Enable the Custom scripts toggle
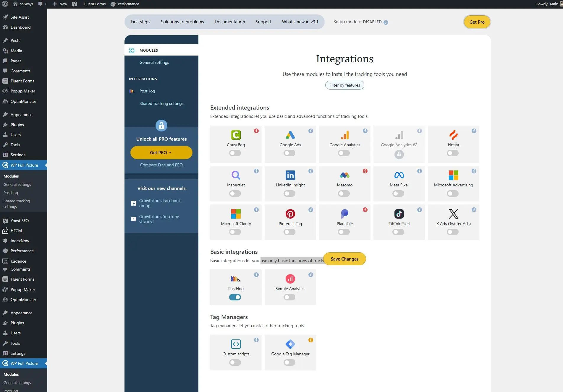This screenshot has width=563, height=392. (235, 362)
